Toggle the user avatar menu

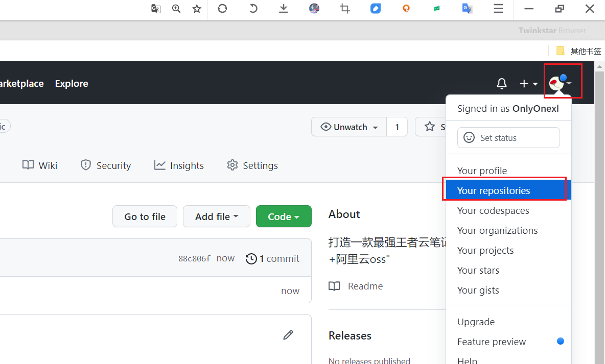(x=560, y=83)
